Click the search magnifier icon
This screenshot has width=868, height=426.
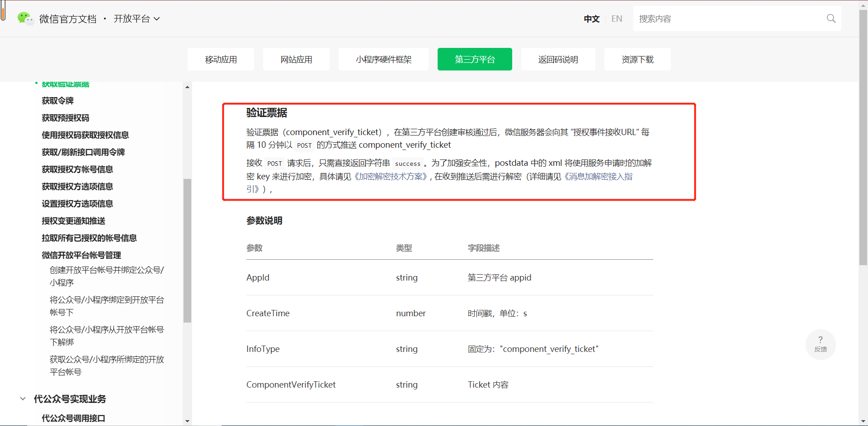coord(831,19)
